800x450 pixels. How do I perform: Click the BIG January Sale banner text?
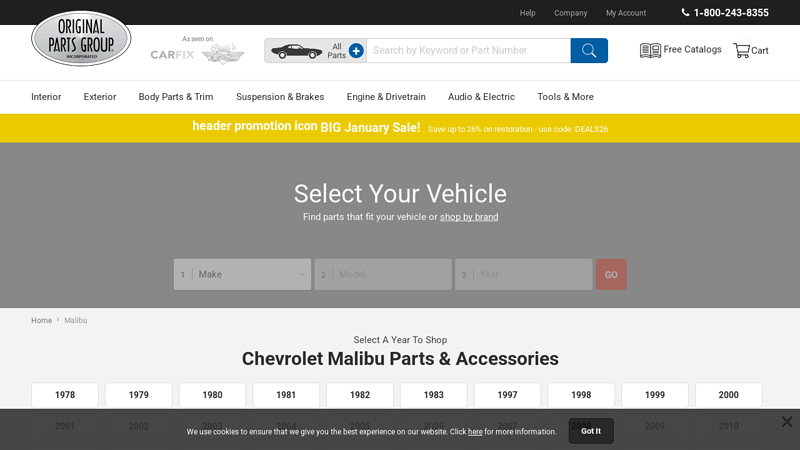(x=370, y=128)
